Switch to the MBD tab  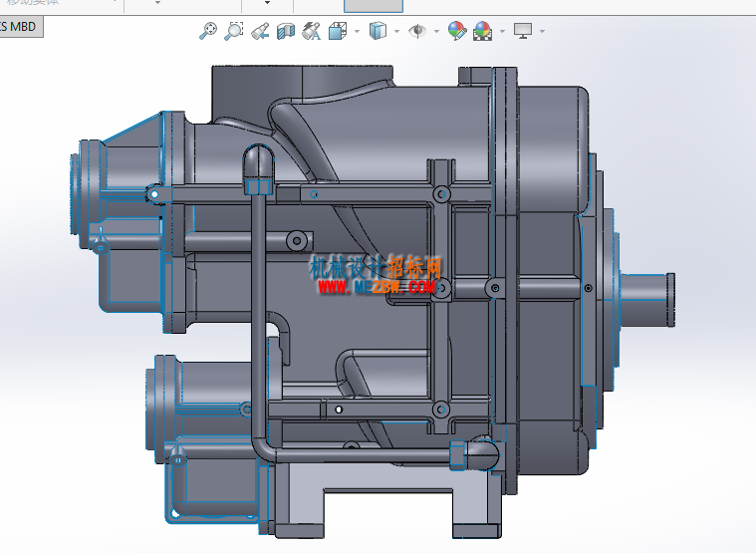(20, 27)
